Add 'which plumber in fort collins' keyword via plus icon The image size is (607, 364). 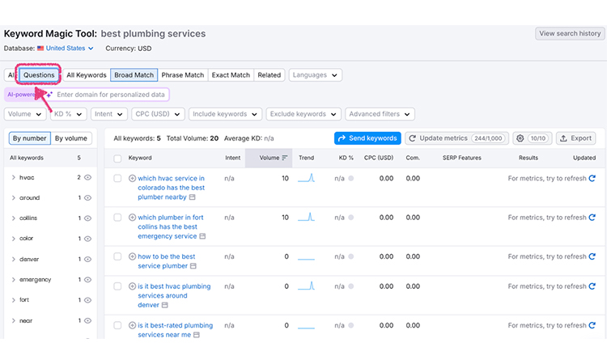coord(132,218)
